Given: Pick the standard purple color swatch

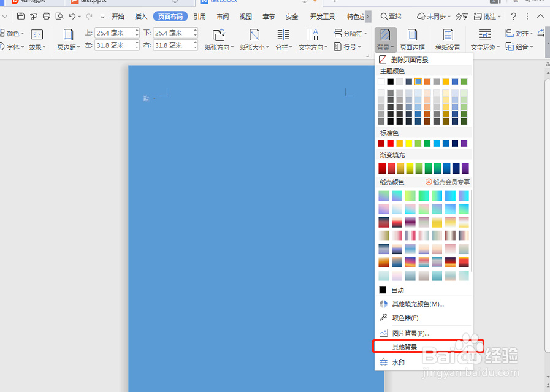Looking at the screenshot, I should 464,143.
